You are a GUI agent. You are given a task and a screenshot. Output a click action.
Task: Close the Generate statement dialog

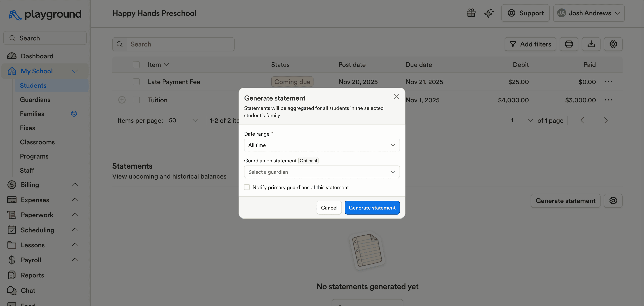click(396, 97)
